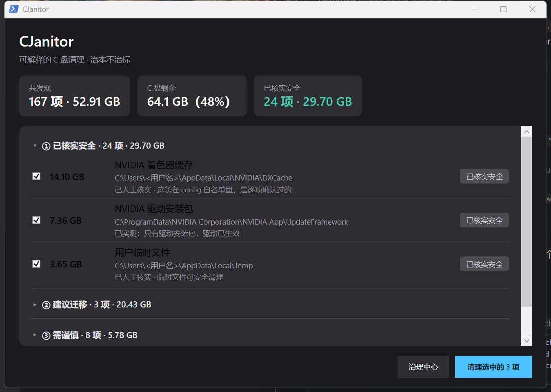The height and width of the screenshot is (392, 551).
Task: Click the CJanitor app icon in title bar
Action: (14, 9)
